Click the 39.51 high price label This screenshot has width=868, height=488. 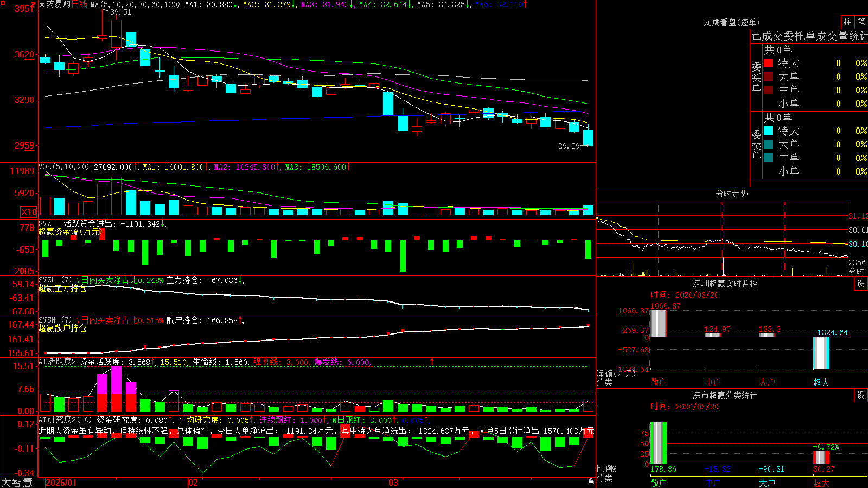(120, 12)
